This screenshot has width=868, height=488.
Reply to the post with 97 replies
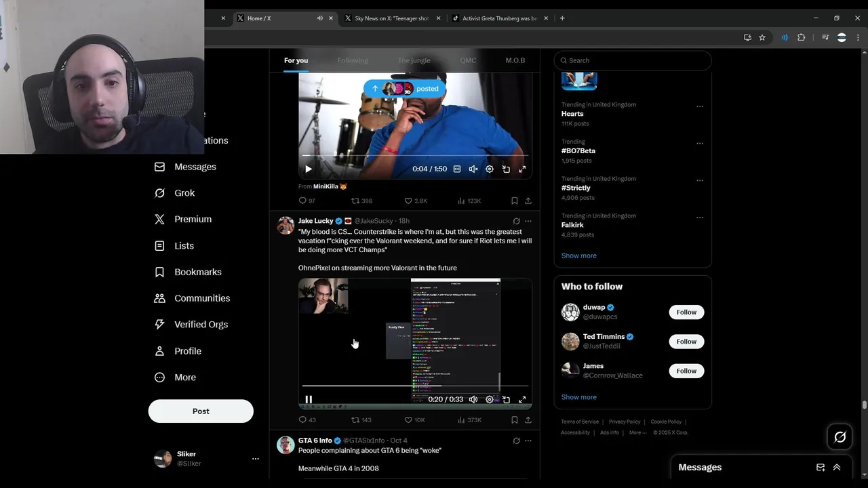307,201
